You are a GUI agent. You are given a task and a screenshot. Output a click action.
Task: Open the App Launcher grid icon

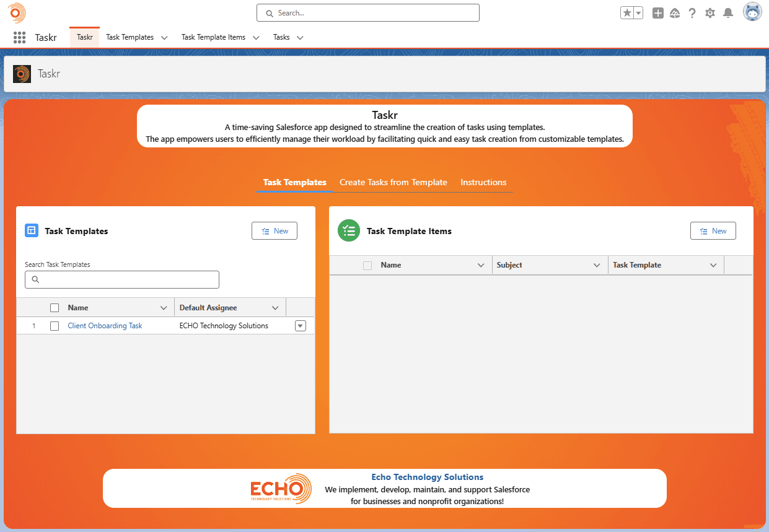tap(19, 37)
